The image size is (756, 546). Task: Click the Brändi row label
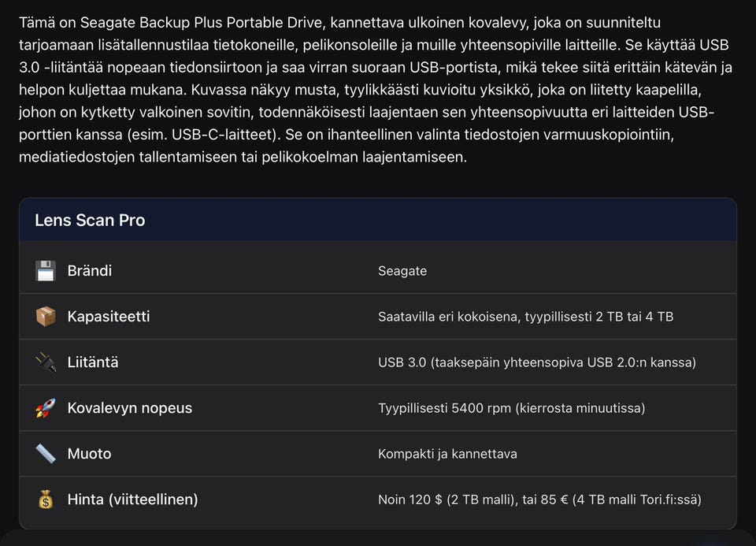(x=90, y=271)
